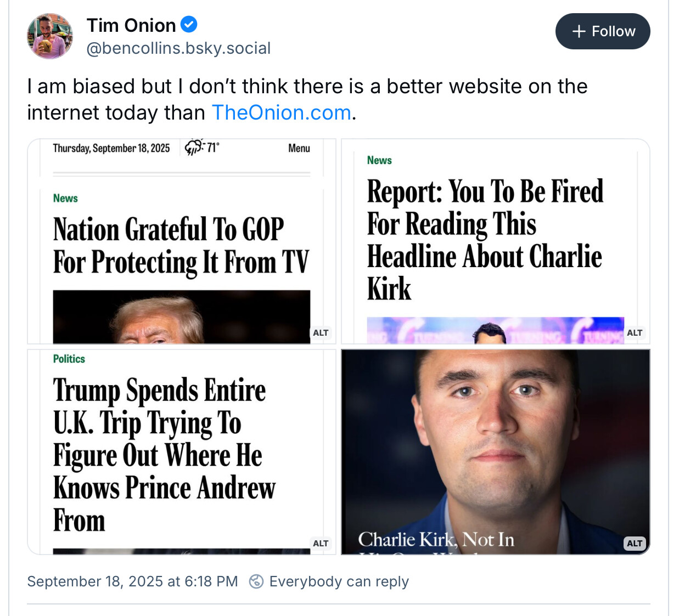The height and width of the screenshot is (616, 679).
Task: Click the rain cloud weather icon
Action: (194, 147)
